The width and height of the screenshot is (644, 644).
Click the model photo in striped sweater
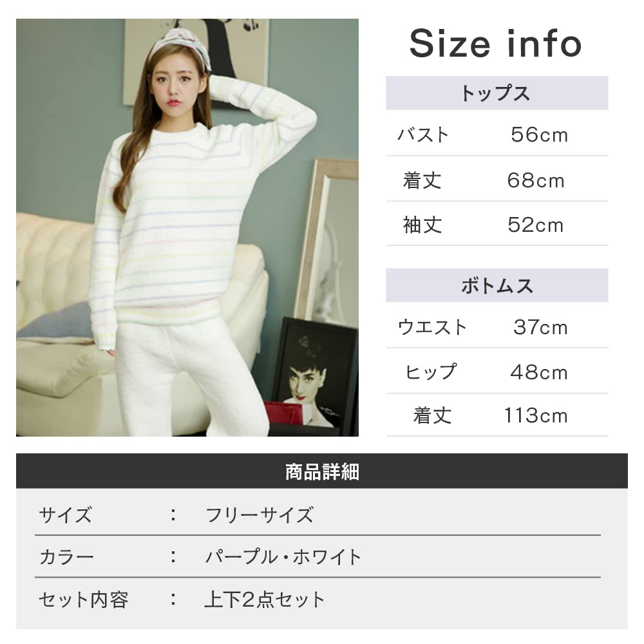click(x=187, y=227)
